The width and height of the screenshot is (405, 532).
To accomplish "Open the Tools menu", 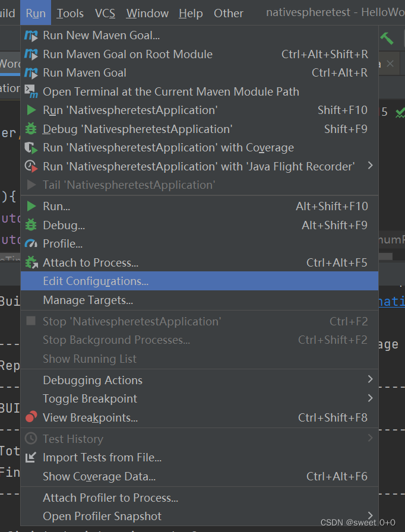I will [70, 13].
